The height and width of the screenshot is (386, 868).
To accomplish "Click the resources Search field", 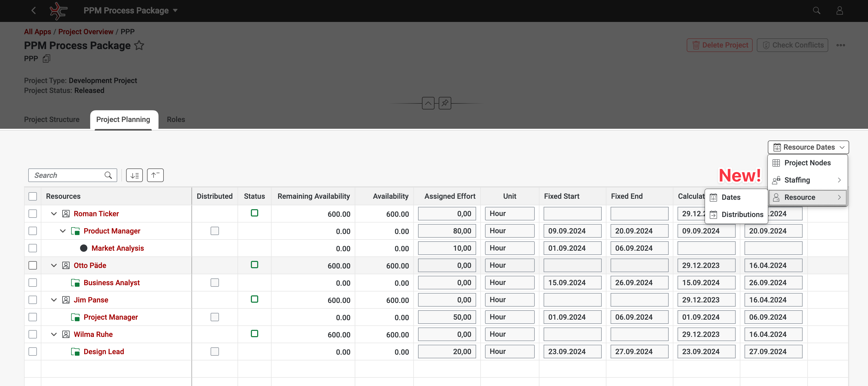I will [x=67, y=175].
